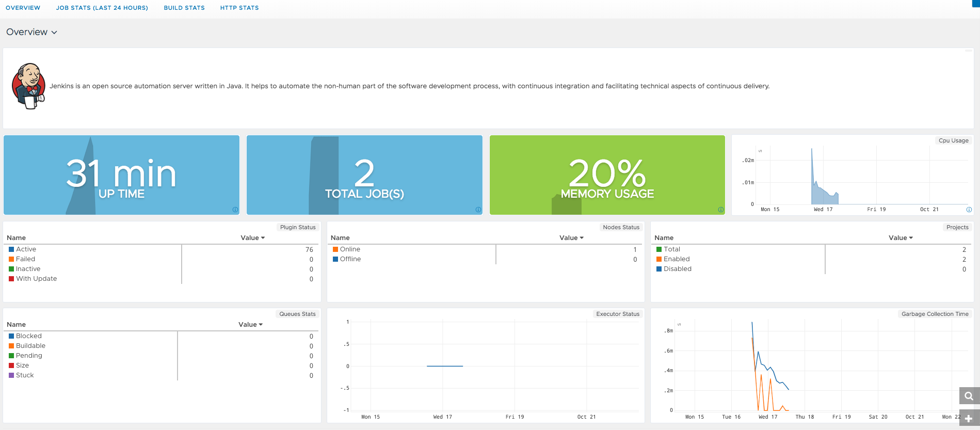Select the With Update plugin row
Viewport: 980px width, 430px height.
[x=162, y=279]
